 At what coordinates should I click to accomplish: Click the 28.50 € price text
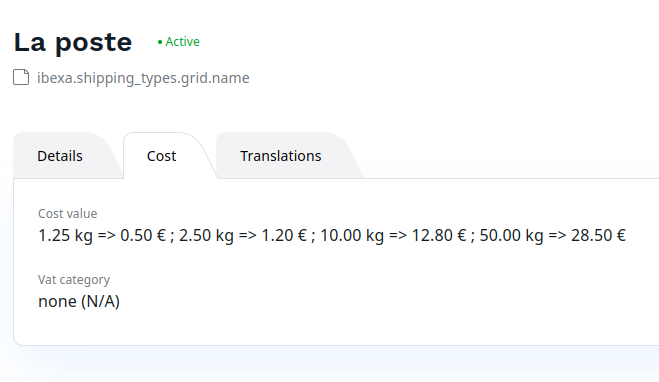click(598, 235)
